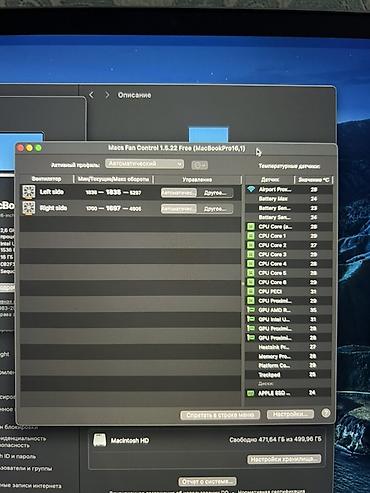Click the chip icon beside CPU Proximi...

251,301
